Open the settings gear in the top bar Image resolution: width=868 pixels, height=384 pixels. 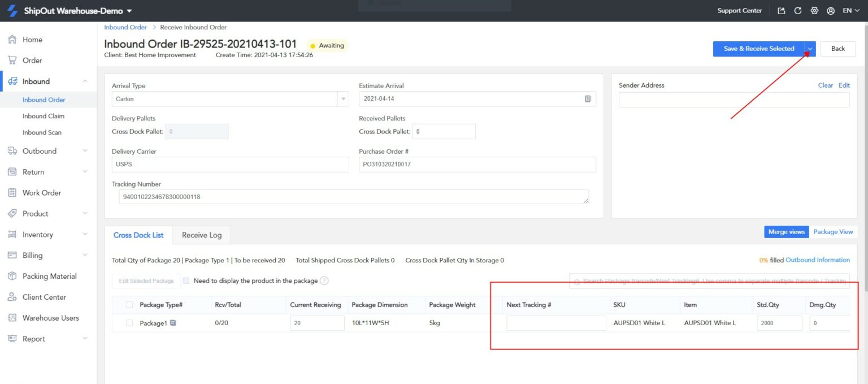(x=814, y=10)
